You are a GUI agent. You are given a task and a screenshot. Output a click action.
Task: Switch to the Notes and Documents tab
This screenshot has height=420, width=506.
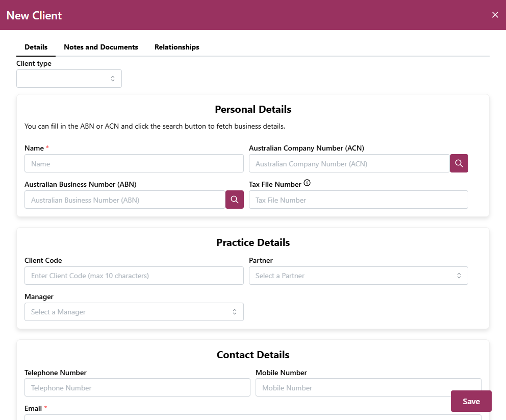[101, 47]
